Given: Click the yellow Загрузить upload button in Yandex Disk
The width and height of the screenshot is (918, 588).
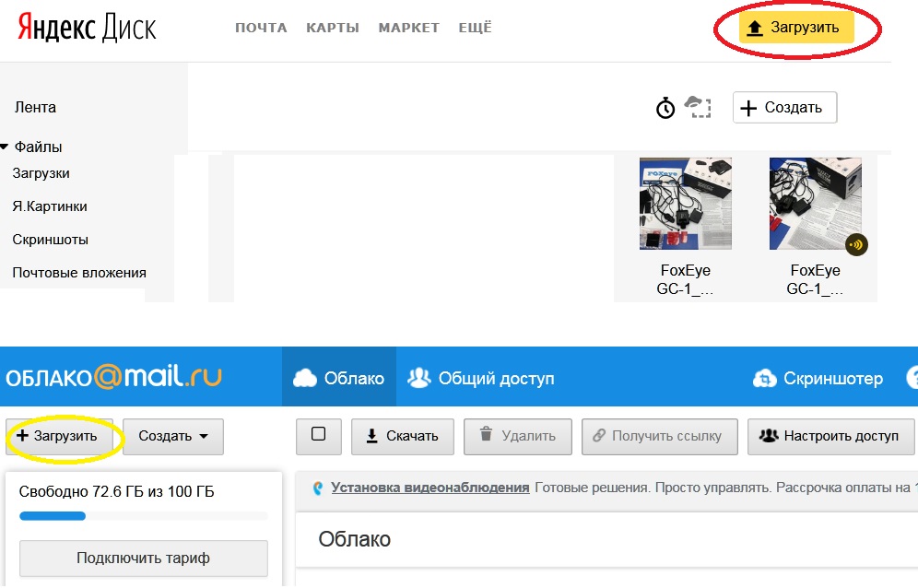Looking at the screenshot, I should tap(796, 28).
